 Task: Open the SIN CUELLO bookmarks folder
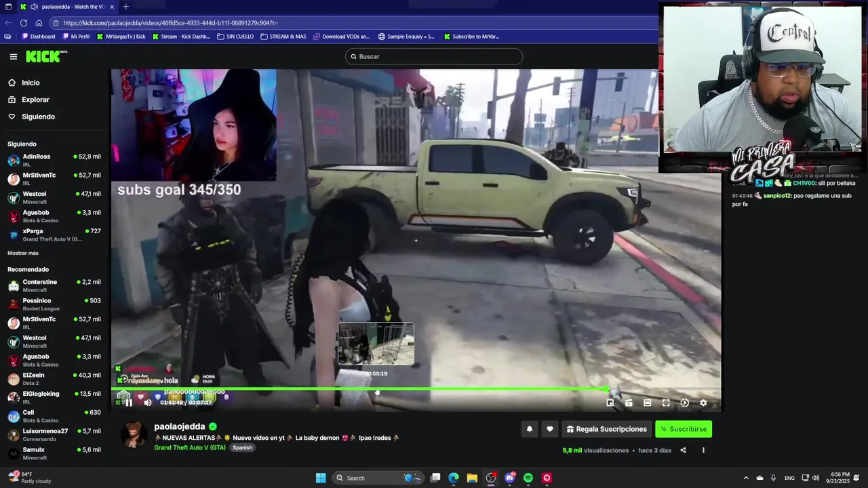[x=235, y=37]
